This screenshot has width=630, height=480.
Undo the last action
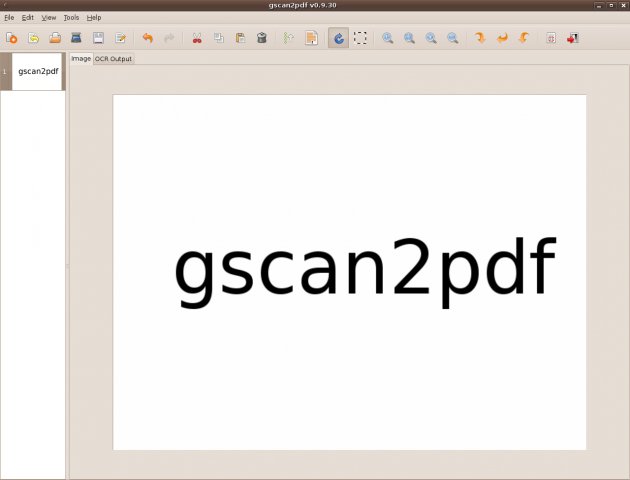coord(147,38)
